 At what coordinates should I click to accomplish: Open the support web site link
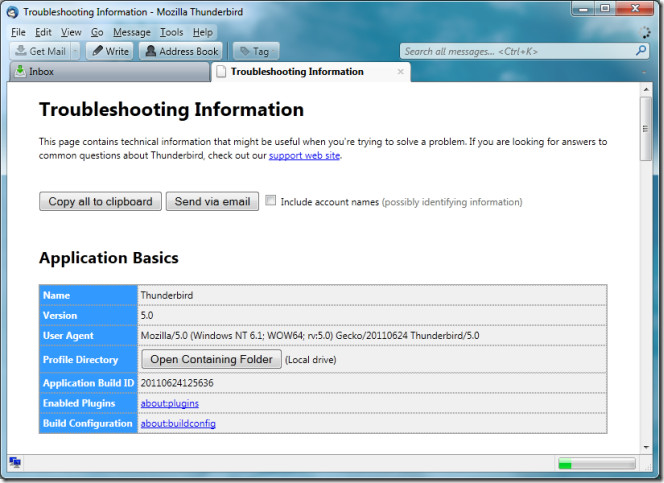click(x=304, y=155)
